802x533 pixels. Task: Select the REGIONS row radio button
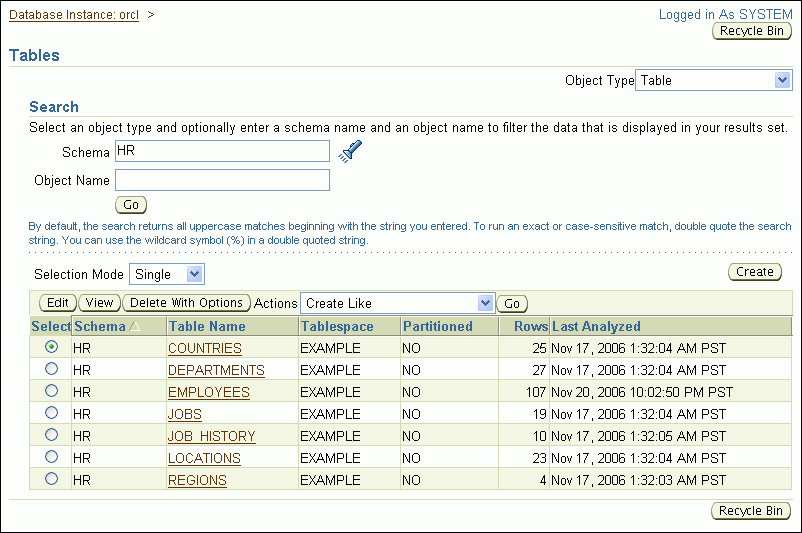[x=51, y=479]
